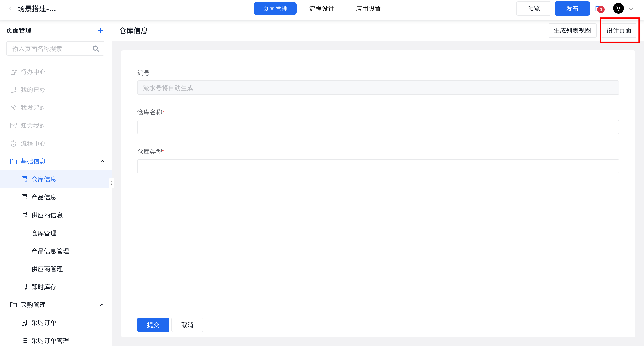Screen dimensions: 644x346
Task: Switch to the 应用设置 tab
Action: [x=368, y=9]
